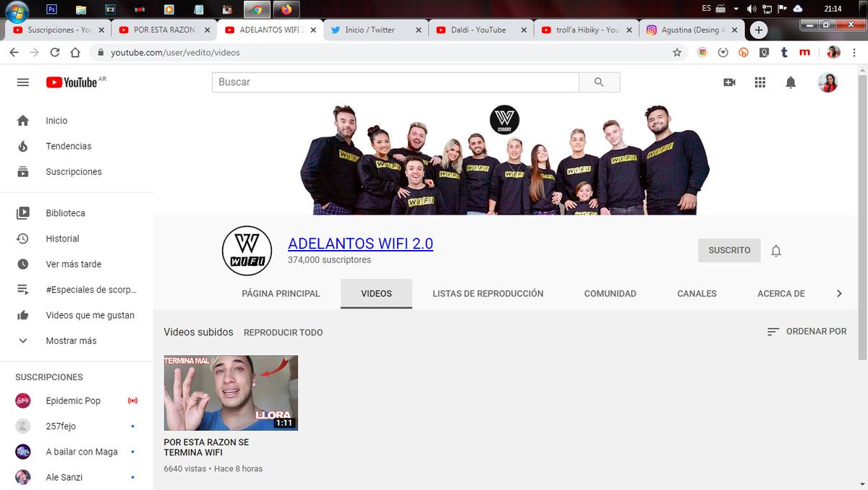Image resolution: width=868 pixels, height=490 pixels.
Task: Reload the current page
Action: [x=55, y=52]
